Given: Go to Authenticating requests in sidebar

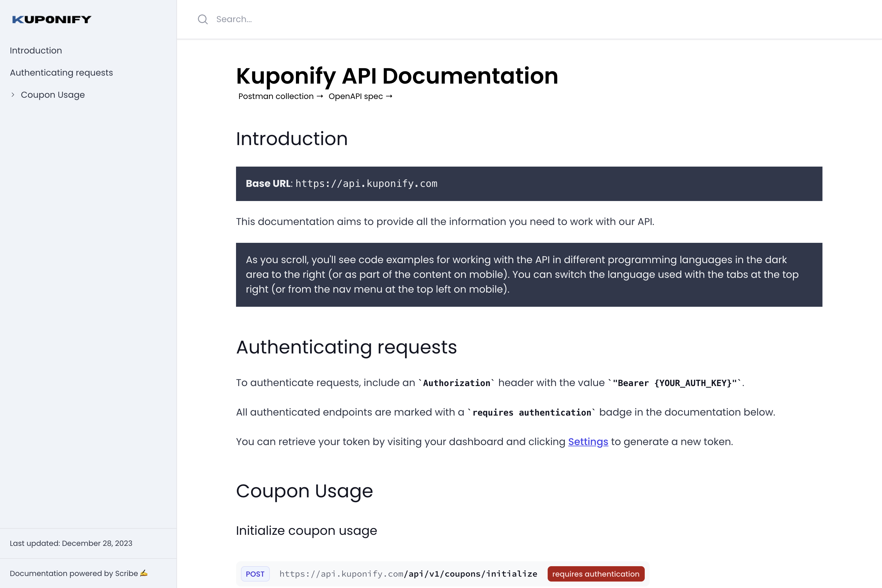Looking at the screenshot, I should click(61, 73).
